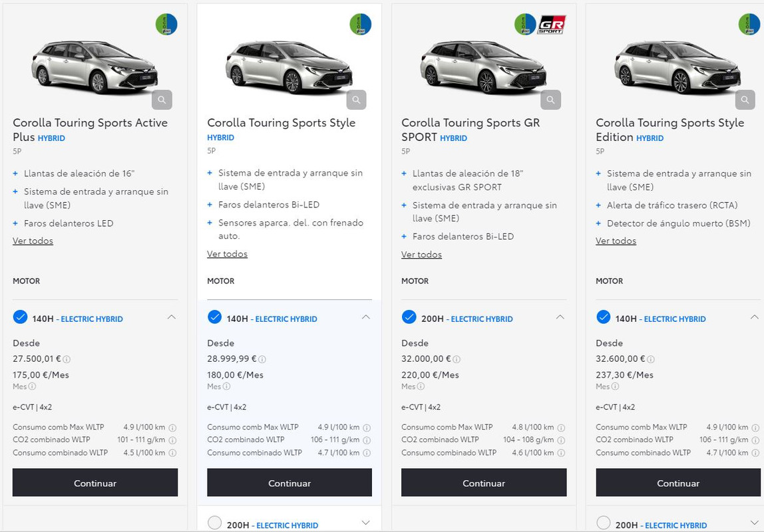Toggle 140H selection on Active Plus card
This screenshot has height=532, width=764.
20,317
